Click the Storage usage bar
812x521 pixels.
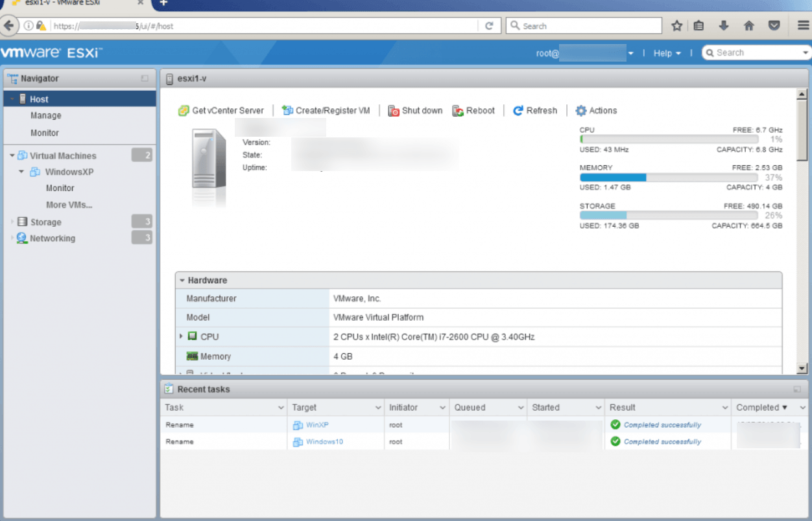coord(669,215)
